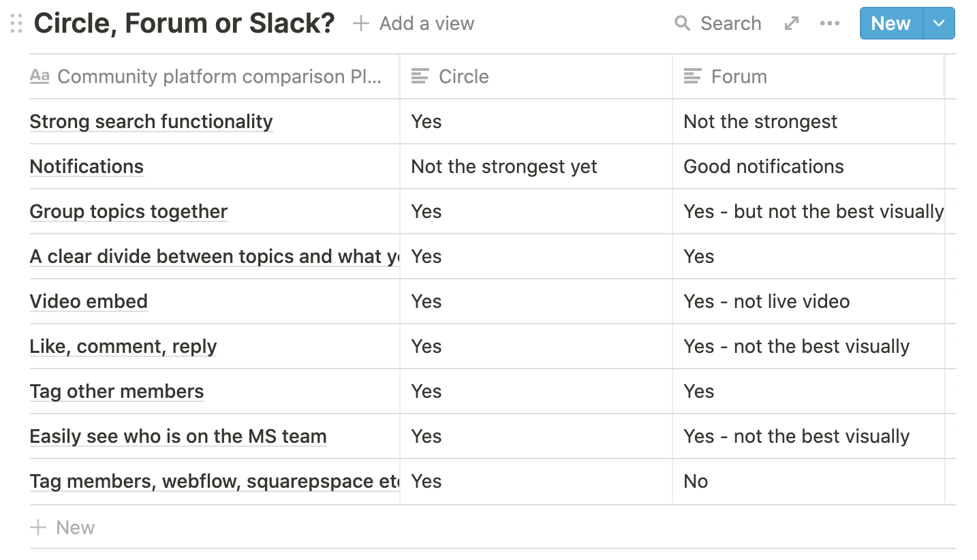Open the Notifications row page
Image resolution: width=977 pixels, height=560 pixels.
point(87,166)
